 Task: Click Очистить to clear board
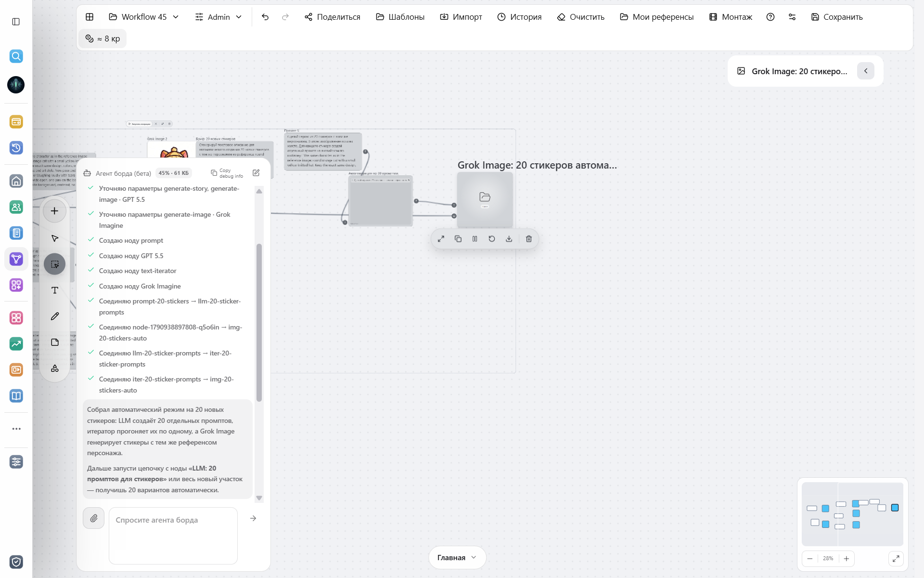(x=581, y=17)
